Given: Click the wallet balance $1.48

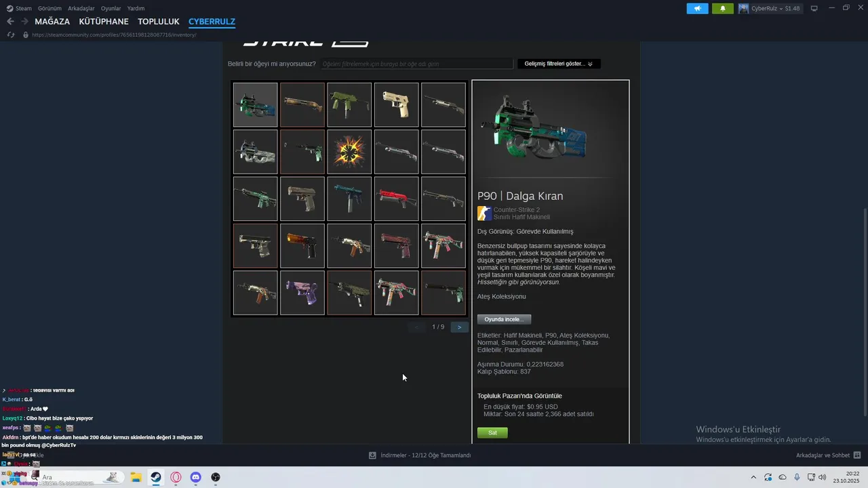Looking at the screenshot, I should click(793, 8).
